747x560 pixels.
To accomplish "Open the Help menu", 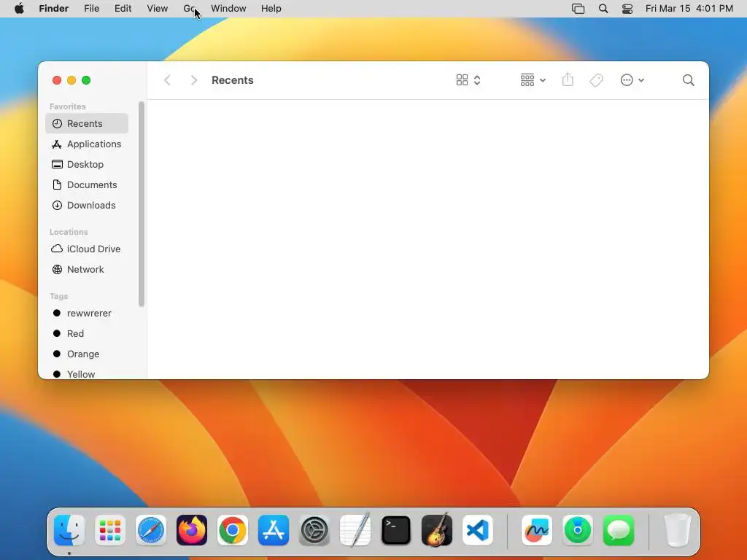I will pos(271,9).
